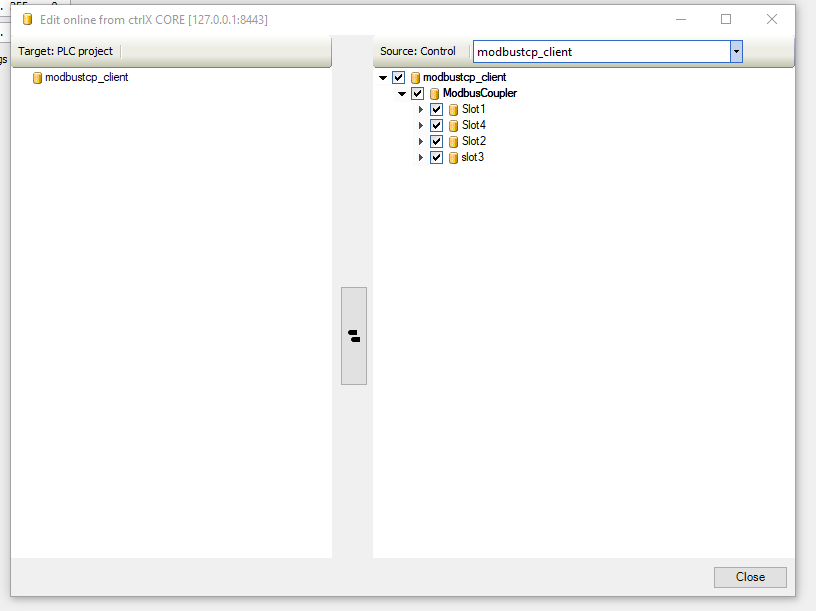Click the modbustcp_client icon in Target pane
This screenshot has height=611, width=816.
pos(37,78)
